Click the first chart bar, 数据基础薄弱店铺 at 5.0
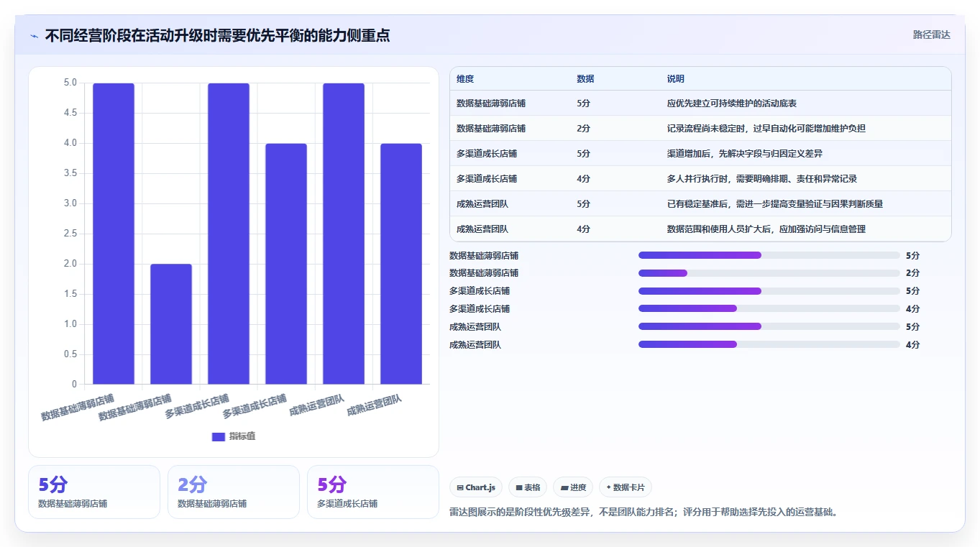The height and width of the screenshot is (547, 980). point(114,234)
